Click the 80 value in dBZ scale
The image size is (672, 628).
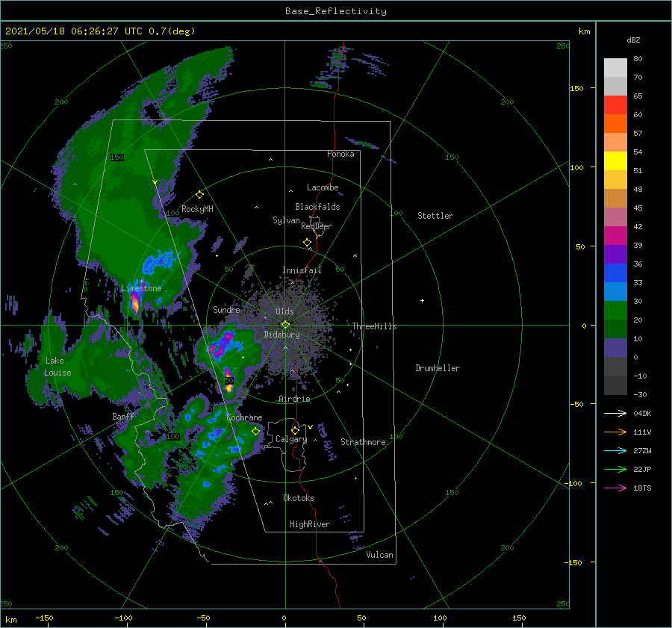(638, 59)
